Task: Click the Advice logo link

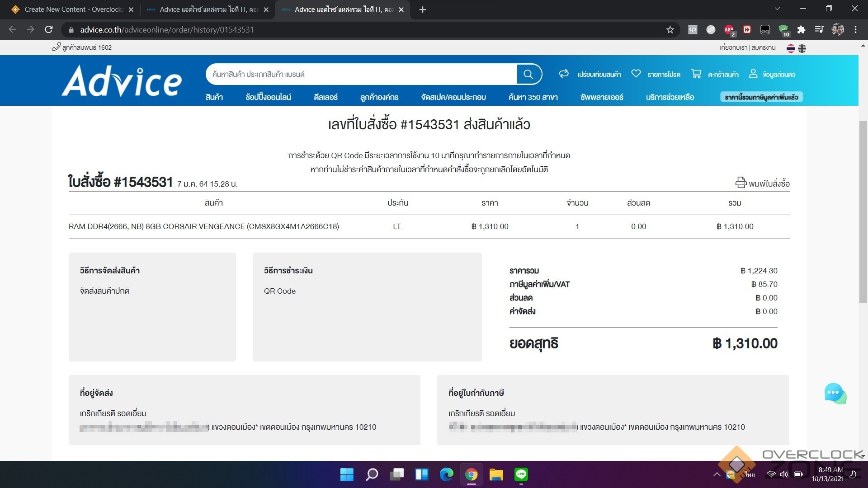Action: tap(122, 81)
